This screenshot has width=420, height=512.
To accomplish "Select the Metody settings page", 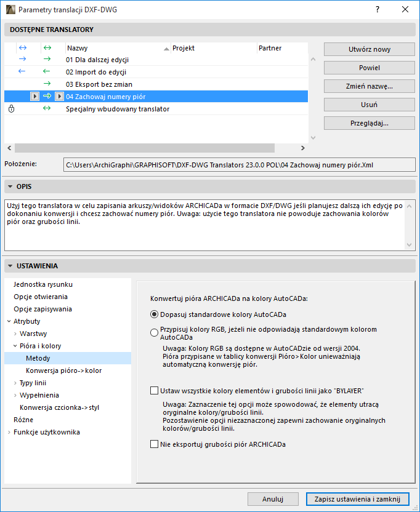I will (x=68, y=358).
